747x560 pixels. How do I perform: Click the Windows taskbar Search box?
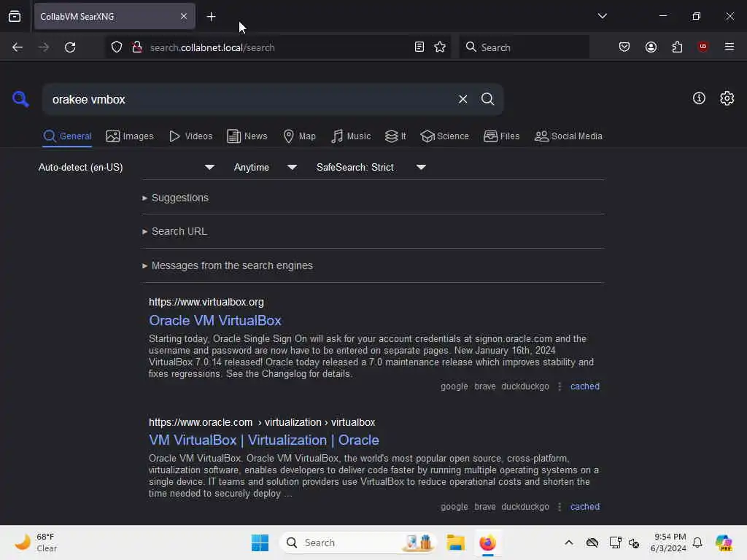[357, 542]
